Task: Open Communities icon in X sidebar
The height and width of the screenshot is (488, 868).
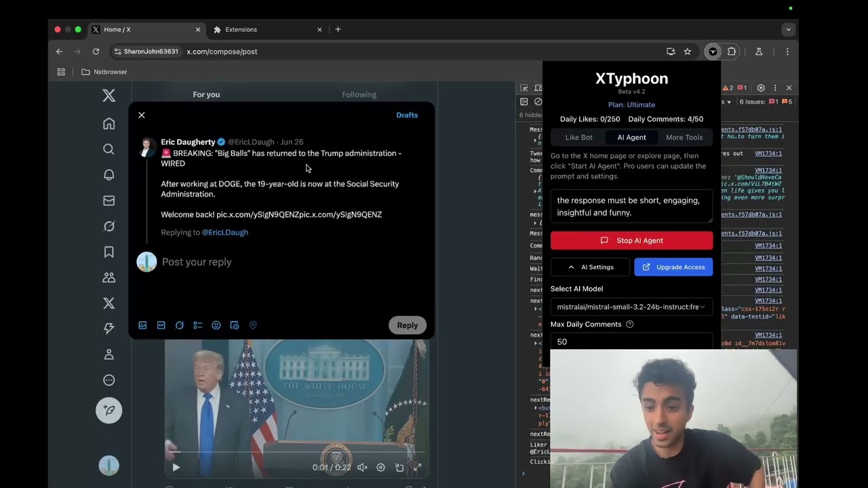Action: point(108,277)
